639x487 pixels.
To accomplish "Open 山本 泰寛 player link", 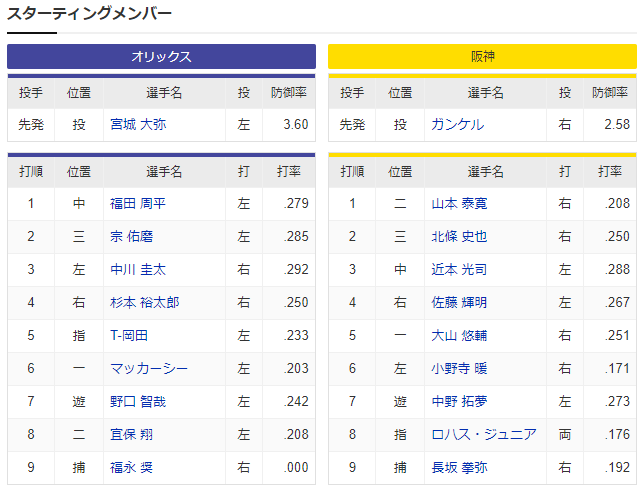I will pyautogui.click(x=459, y=203).
